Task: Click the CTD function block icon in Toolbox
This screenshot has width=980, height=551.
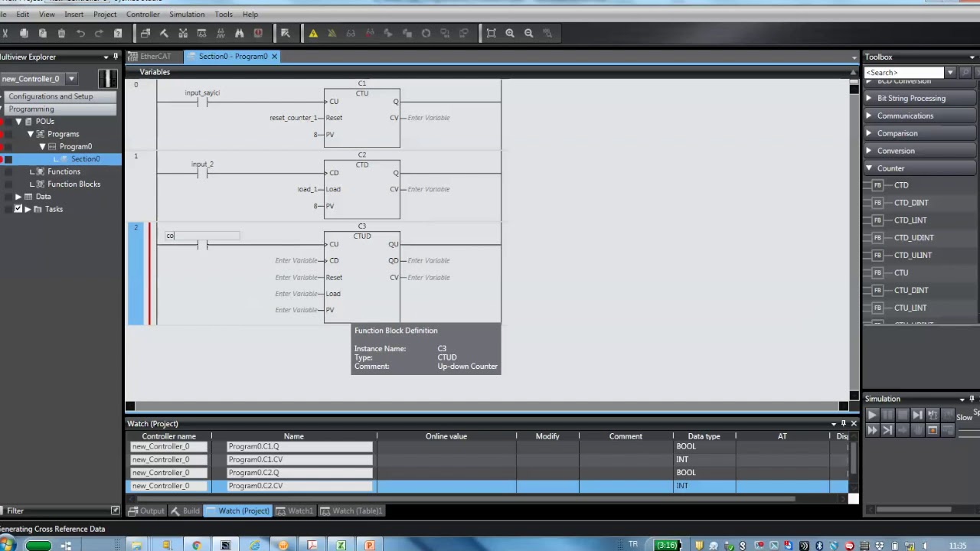Action: 877,185
